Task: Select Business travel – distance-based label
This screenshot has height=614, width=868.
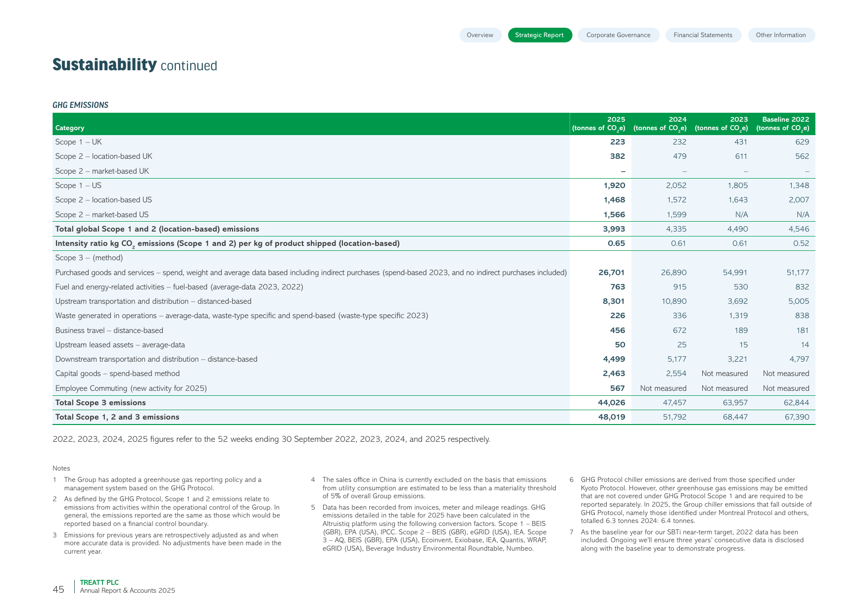Action: 109,331
